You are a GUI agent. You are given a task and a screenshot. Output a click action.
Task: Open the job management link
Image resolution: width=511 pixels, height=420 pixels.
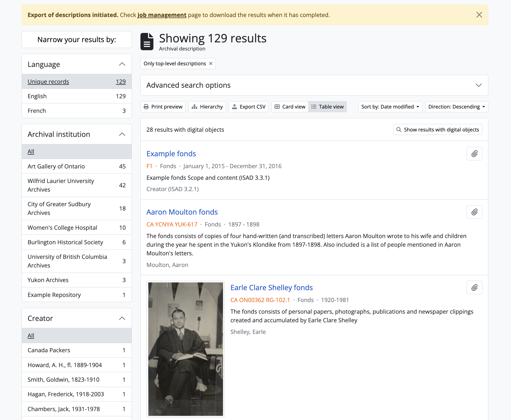pyautogui.click(x=162, y=15)
